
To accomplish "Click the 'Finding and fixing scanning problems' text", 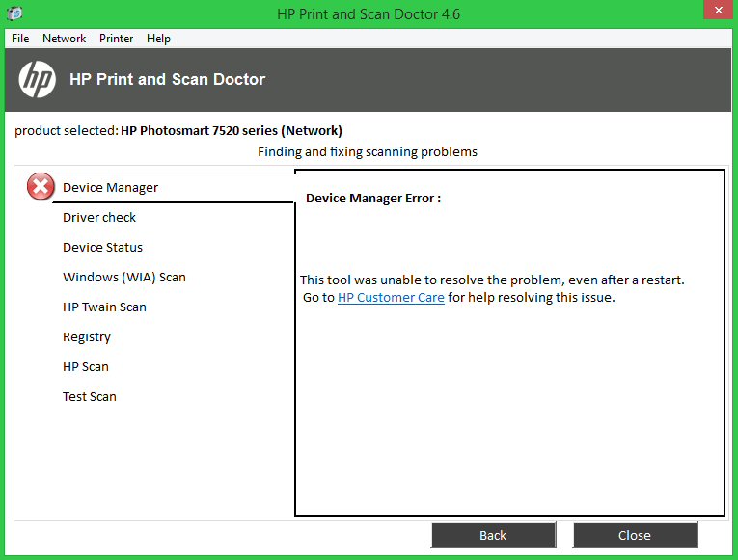I will point(368,152).
